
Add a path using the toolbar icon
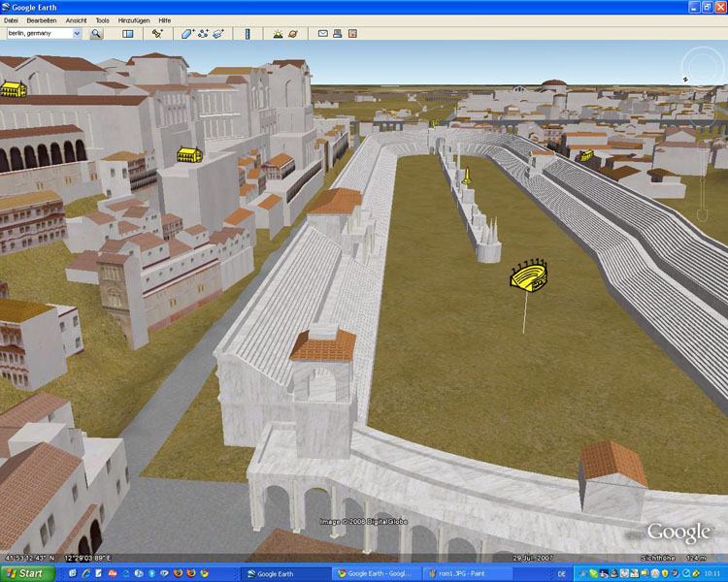203,33
